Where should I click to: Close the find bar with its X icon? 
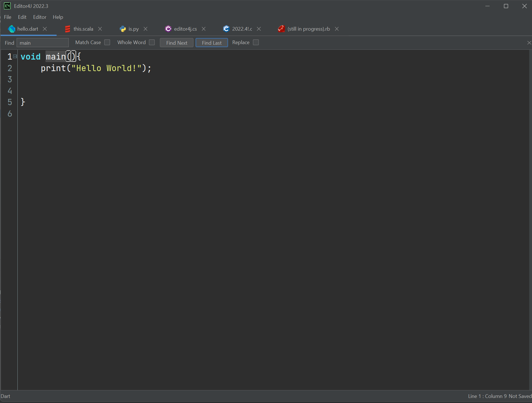[x=529, y=43]
